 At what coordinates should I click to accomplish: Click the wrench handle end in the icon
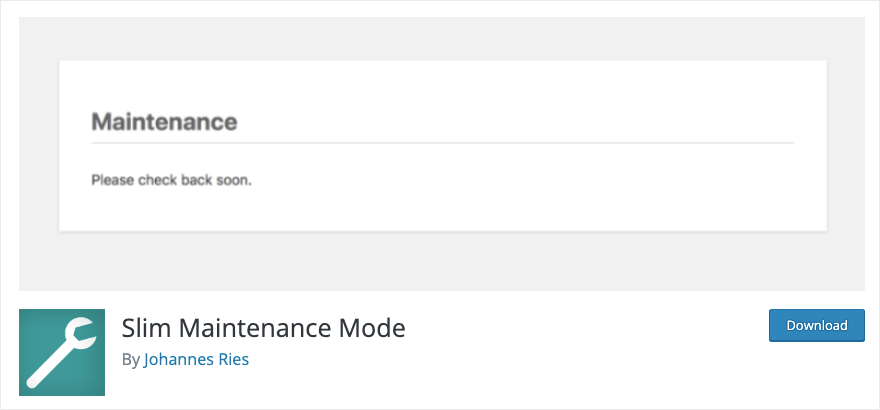pyautogui.click(x=33, y=381)
